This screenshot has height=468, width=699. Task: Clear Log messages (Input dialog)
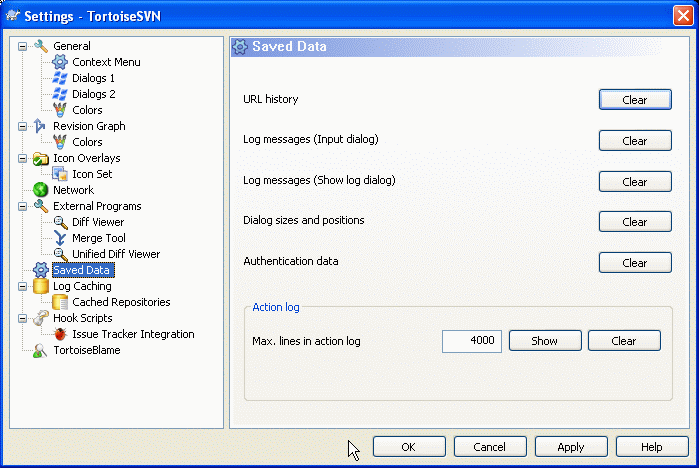tap(635, 140)
